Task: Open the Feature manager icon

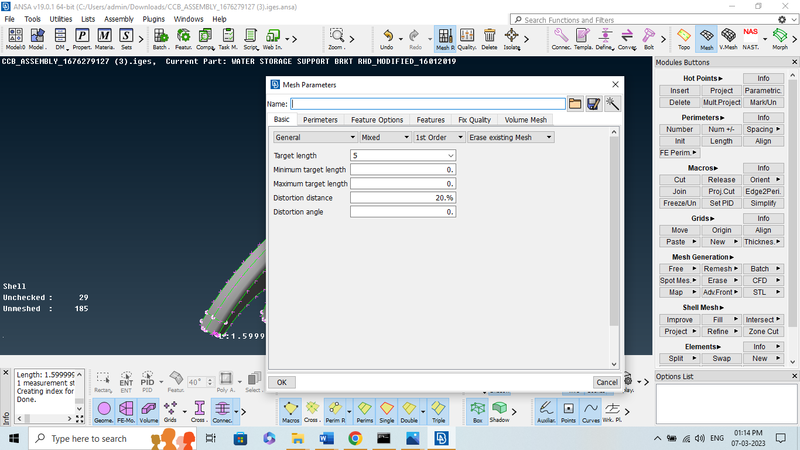Action: (183, 39)
